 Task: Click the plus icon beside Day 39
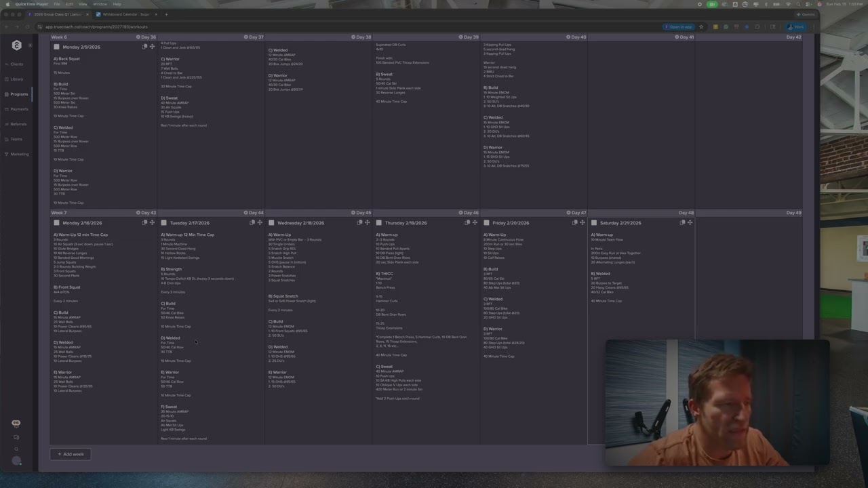(461, 37)
